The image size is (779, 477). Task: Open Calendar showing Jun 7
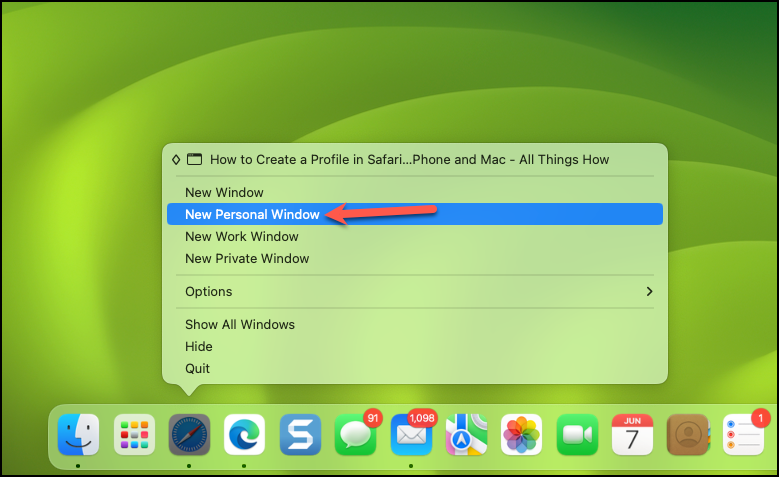[632, 435]
